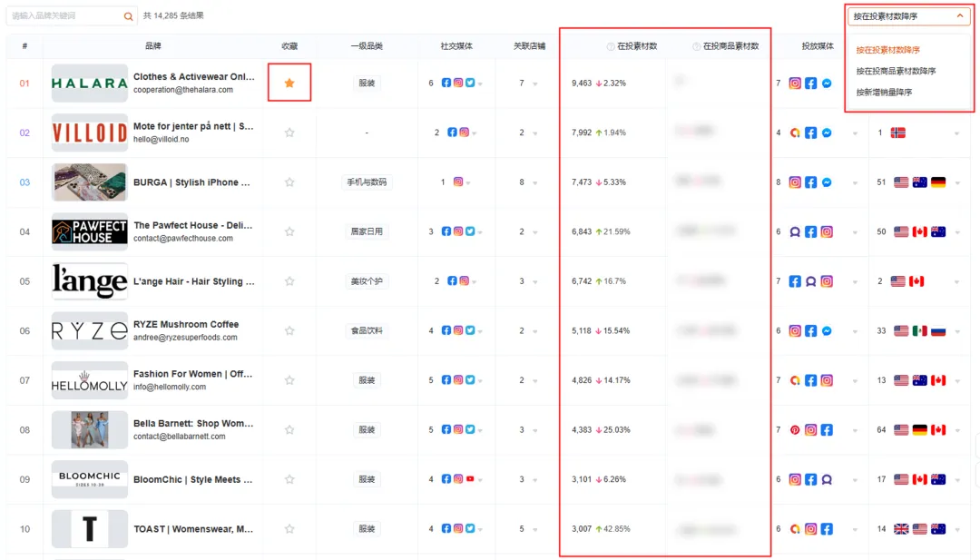Expand social media list in HALARA row

click(480, 84)
